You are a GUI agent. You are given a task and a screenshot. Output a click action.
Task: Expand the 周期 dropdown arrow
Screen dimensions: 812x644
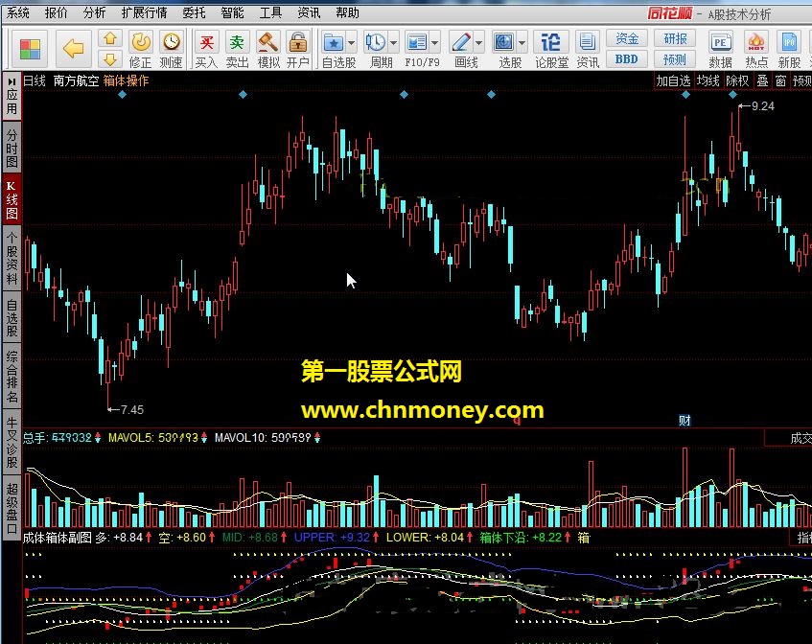tap(394, 42)
